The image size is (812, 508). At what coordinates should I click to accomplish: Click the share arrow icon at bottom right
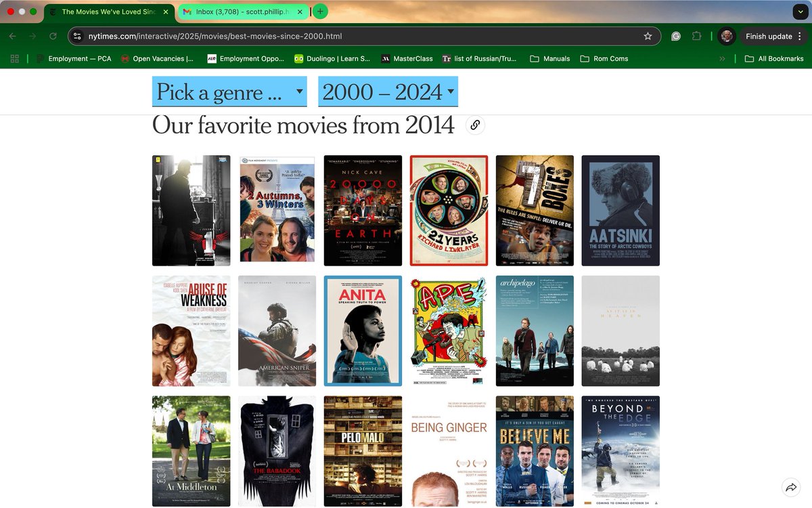click(x=790, y=487)
